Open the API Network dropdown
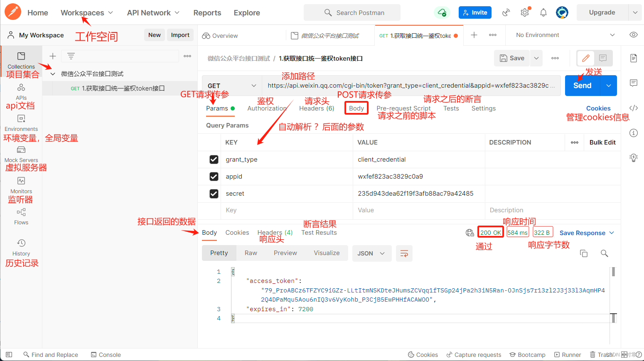The image size is (644, 361). point(153,13)
